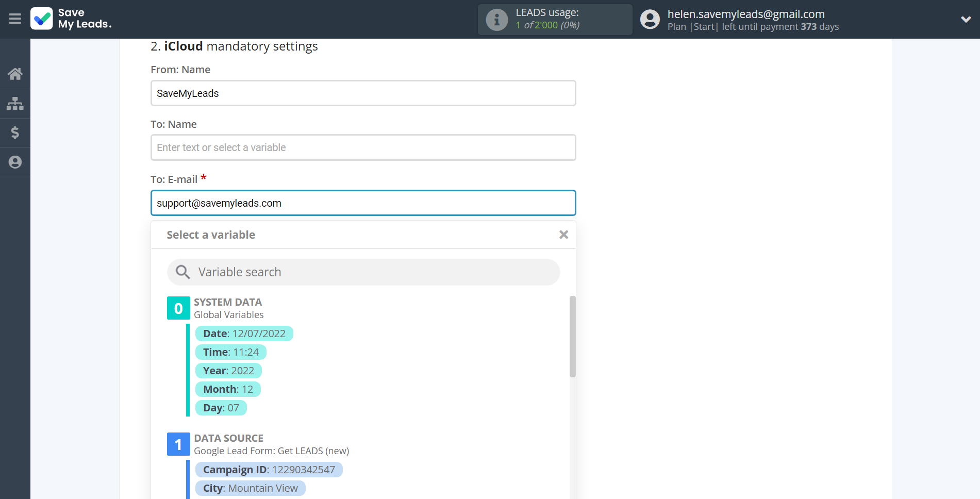Viewport: 980px width, 499px height.
Task: Click the To: E-mail input field
Action: pyautogui.click(x=363, y=203)
